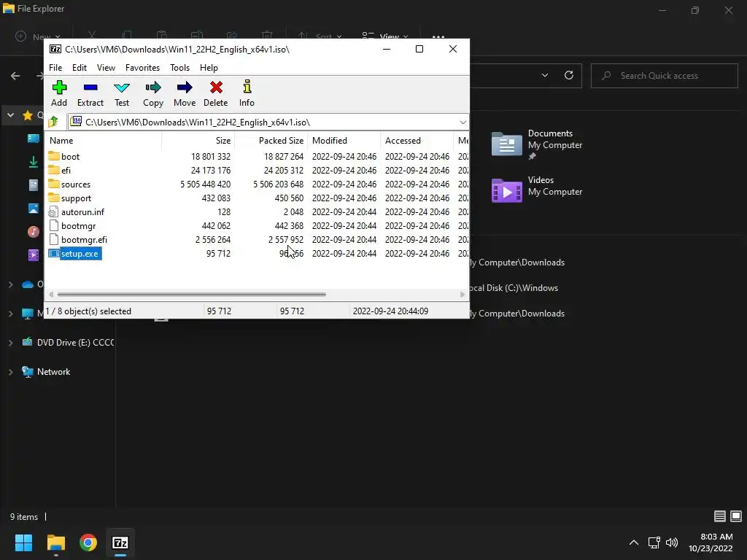Click the volume icon in system tray

tap(672, 542)
